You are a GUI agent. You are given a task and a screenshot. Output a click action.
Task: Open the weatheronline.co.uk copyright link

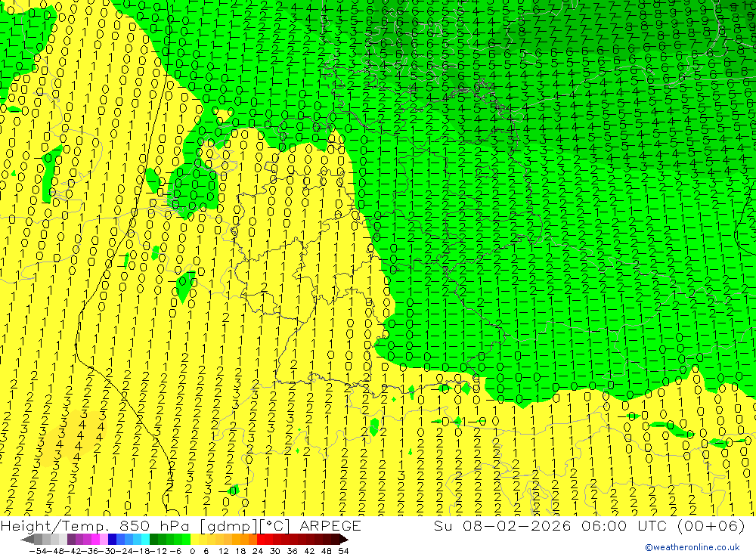(692, 547)
